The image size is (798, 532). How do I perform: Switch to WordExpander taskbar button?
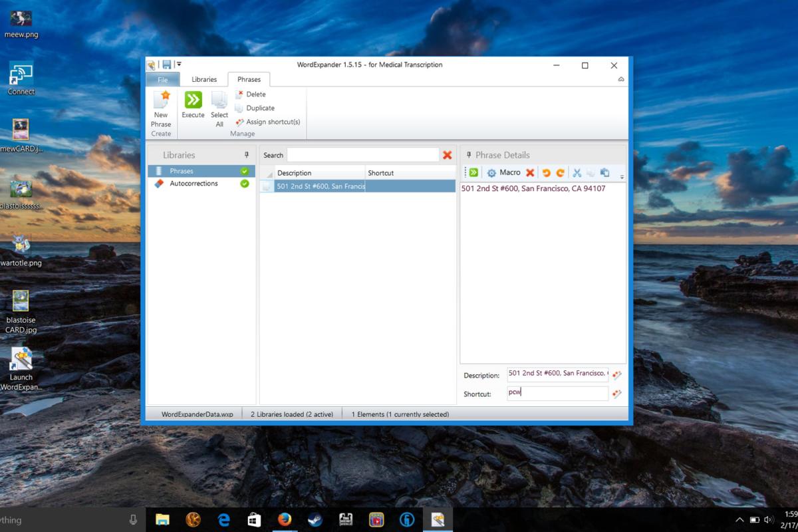(438, 519)
